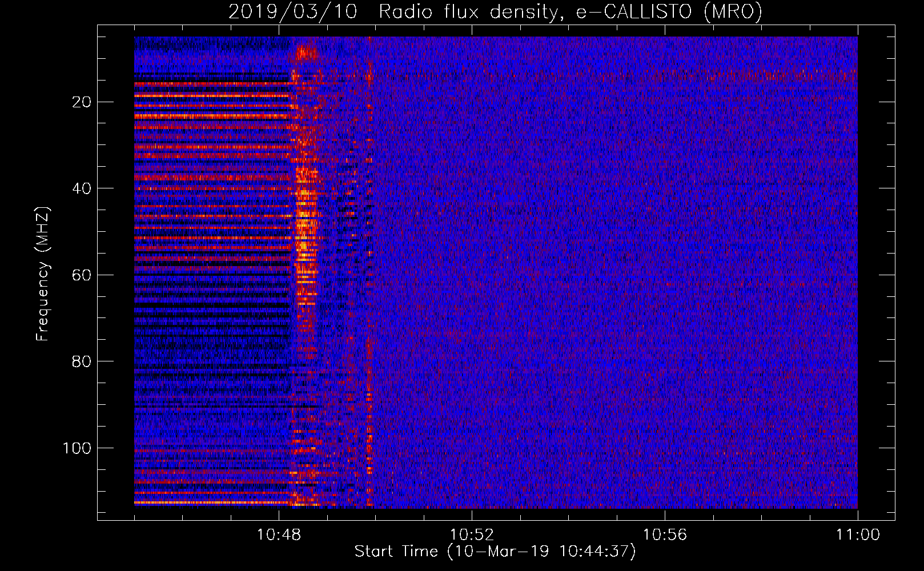This screenshot has width=924, height=571.
Task: Click the 20 MHz frequency tick label
Action: click(x=82, y=102)
